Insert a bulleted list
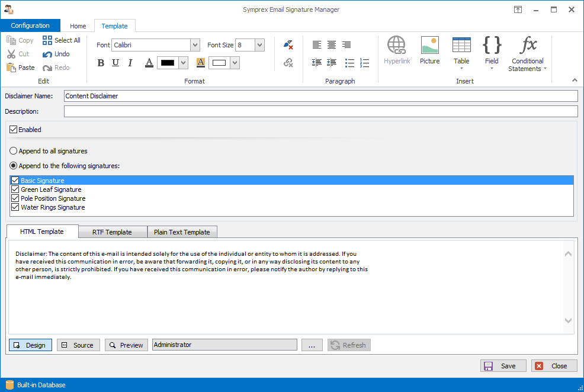584x392 pixels. tap(349, 63)
